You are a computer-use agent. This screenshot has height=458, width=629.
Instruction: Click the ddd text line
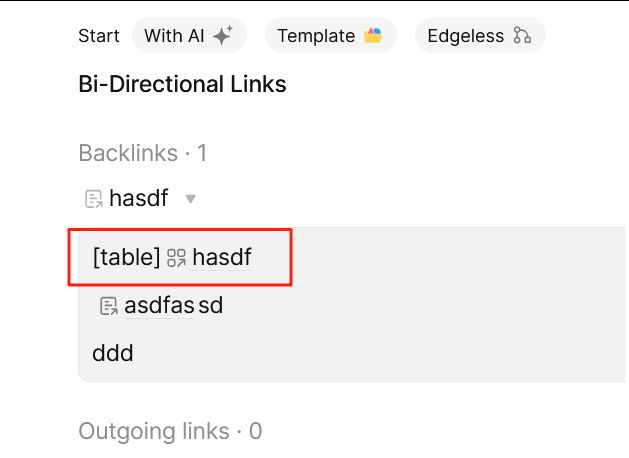click(112, 353)
